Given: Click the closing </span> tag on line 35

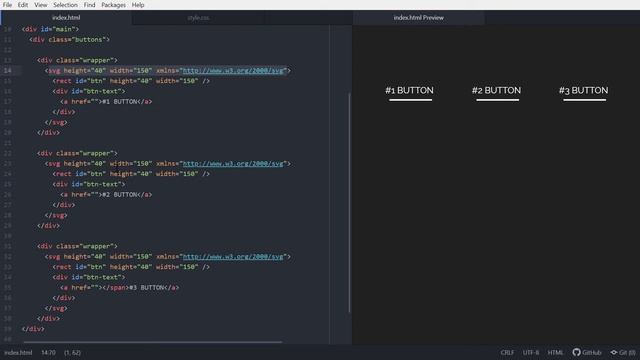Looking at the screenshot, I should (x=116, y=288).
